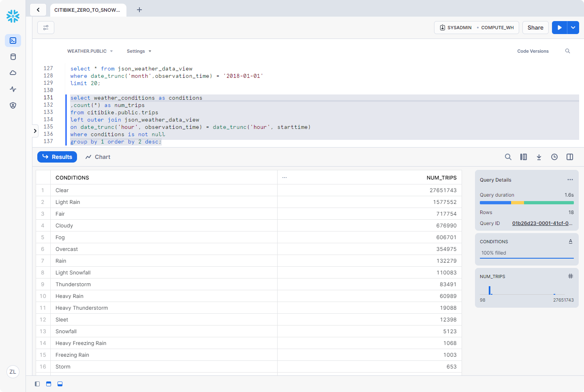Toggle the bottom panel layout view
Viewport: 584px width, 392px height.
pos(60,384)
